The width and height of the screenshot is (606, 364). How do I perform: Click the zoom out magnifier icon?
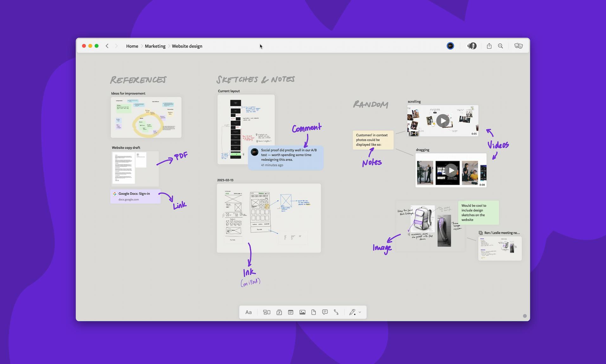pos(500,46)
